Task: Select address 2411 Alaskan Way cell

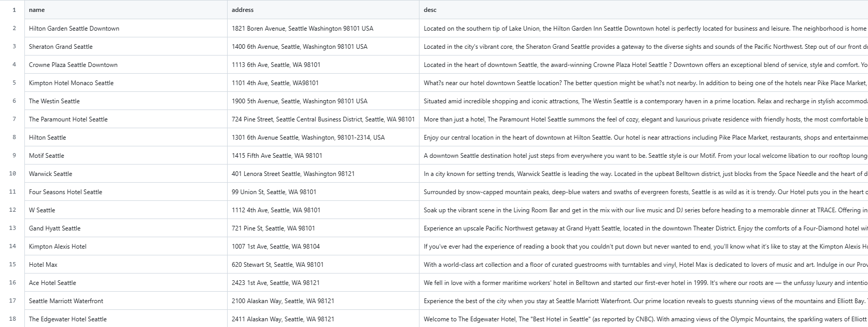Action: [x=323, y=319]
